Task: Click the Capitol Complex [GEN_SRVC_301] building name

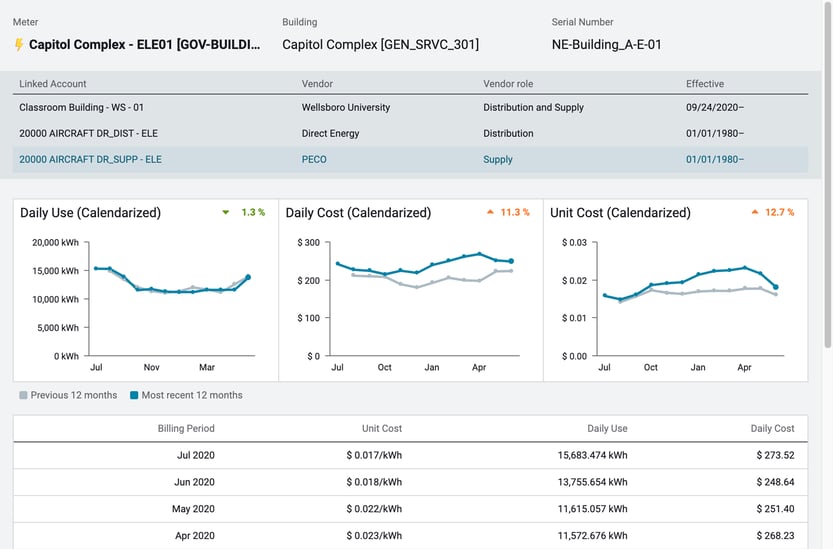Action: [x=380, y=45]
